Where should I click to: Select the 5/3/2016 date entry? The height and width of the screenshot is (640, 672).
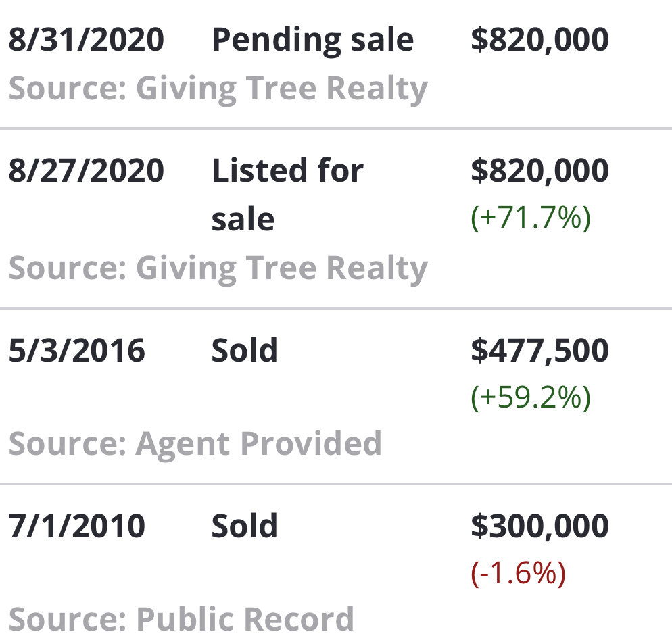tap(76, 351)
